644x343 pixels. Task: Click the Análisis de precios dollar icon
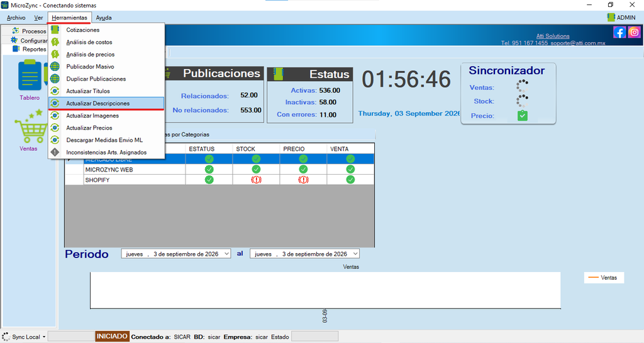click(x=55, y=54)
